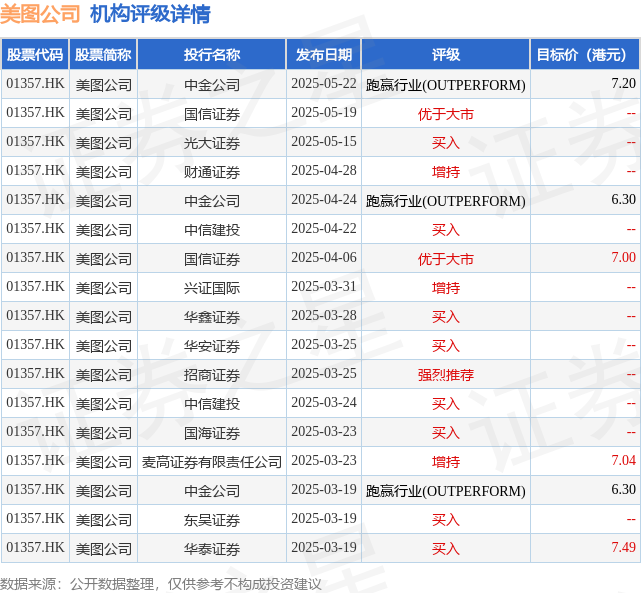The height and width of the screenshot is (593, 641).
Task: Click 中信建投 in the 2025-03-24 row
Action: click(x=212, y=404)
